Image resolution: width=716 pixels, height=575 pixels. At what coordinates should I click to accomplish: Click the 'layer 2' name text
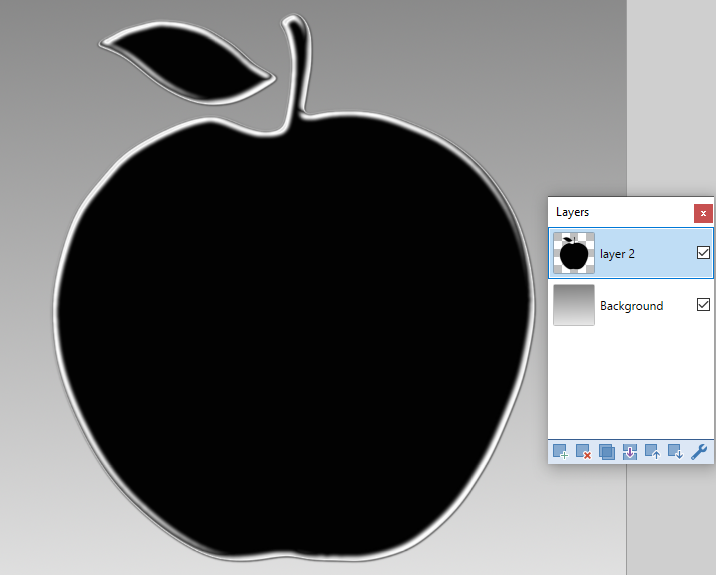[x=617, y=254]
